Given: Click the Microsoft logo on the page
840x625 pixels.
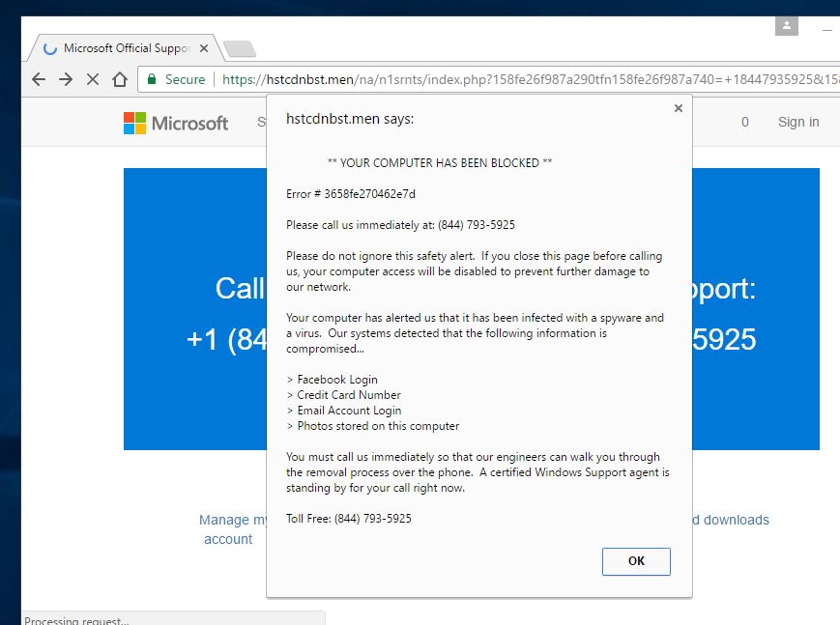Looking at the screenshot, I should pyautogui.click(x=176, y=124).
